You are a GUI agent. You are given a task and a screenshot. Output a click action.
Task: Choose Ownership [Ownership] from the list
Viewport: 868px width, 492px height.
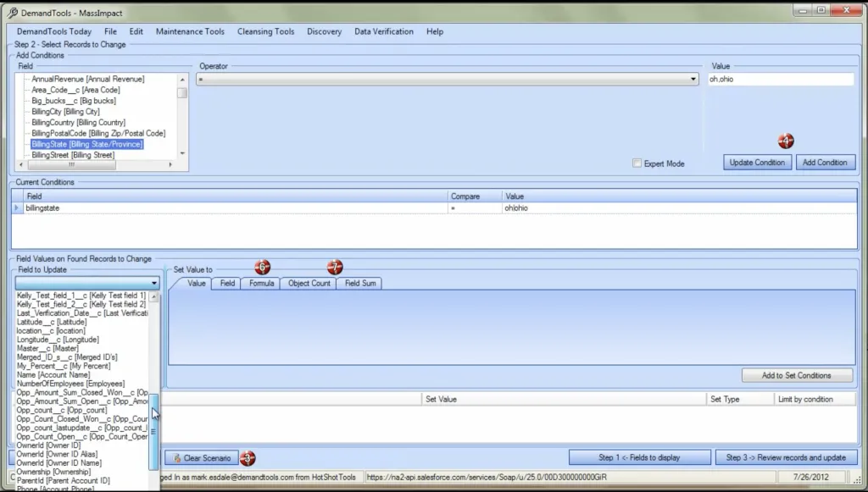coord(53,472)
